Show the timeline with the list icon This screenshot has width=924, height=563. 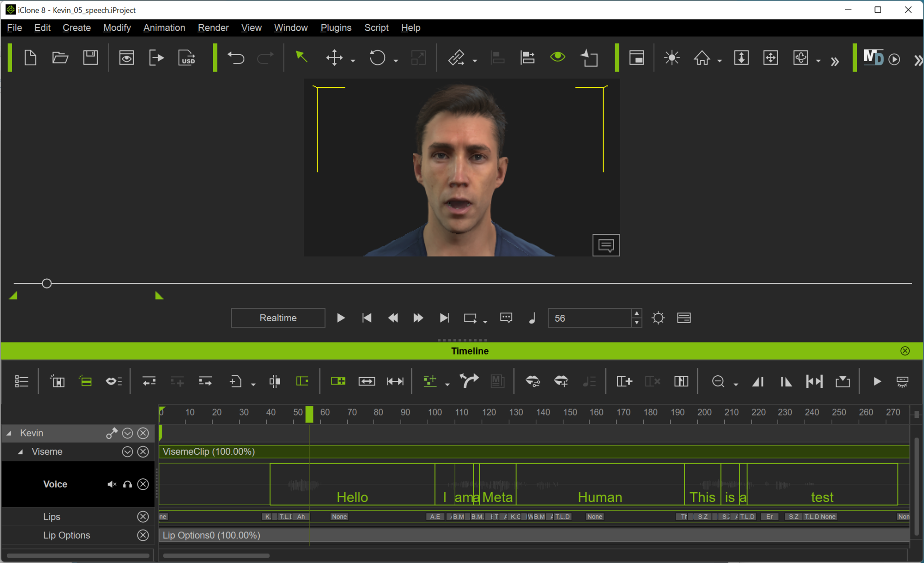click(684, 318)
